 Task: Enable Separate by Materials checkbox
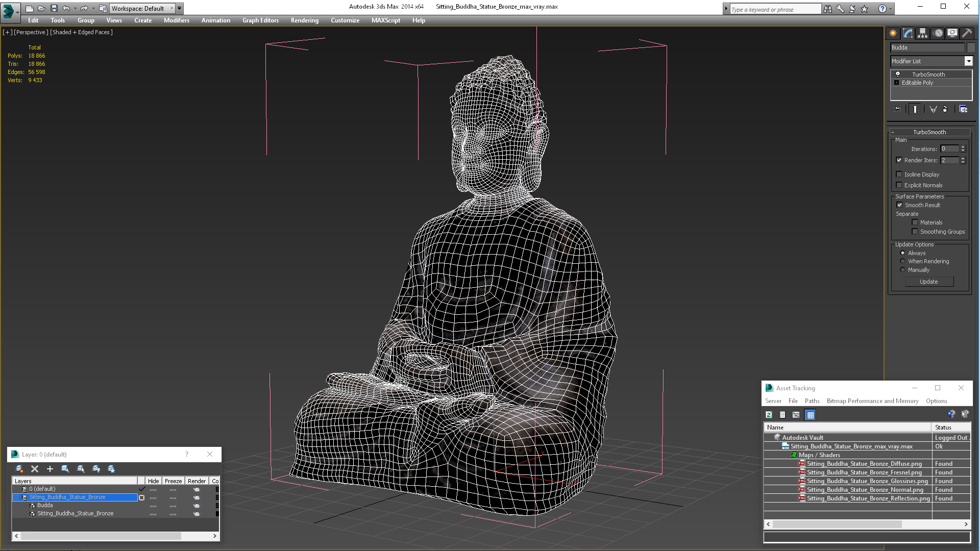(x=915, y=222)
